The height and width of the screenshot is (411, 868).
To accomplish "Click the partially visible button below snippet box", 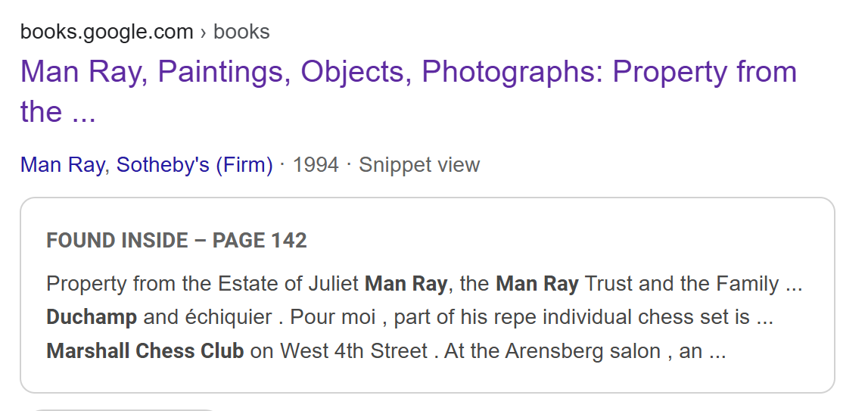I will click(125, 409).
